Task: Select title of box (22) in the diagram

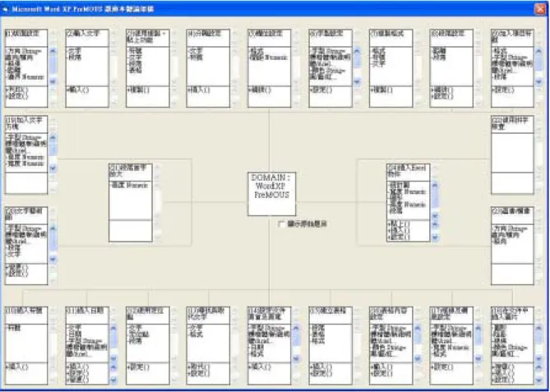Action: (x=511, y=123)
